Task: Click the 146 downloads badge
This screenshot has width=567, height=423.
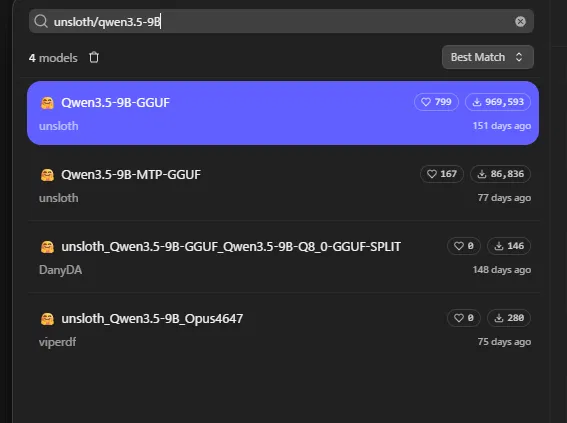Action: (x=509, y=246)
